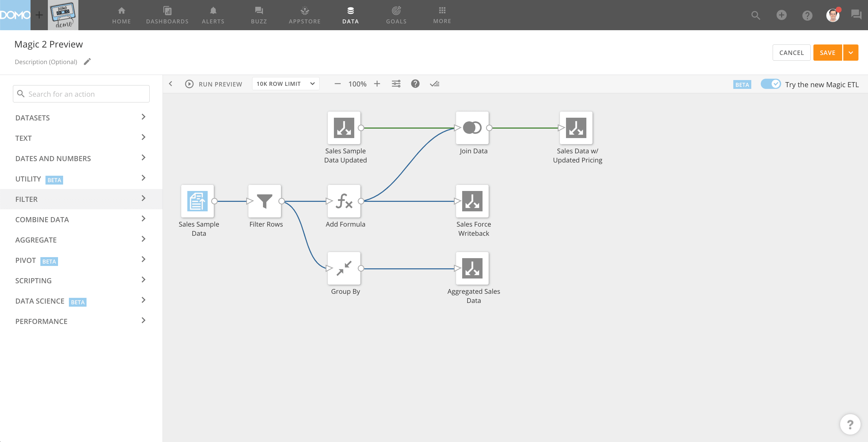Click the Join Data node icon
868x442 pixels.
472,128
